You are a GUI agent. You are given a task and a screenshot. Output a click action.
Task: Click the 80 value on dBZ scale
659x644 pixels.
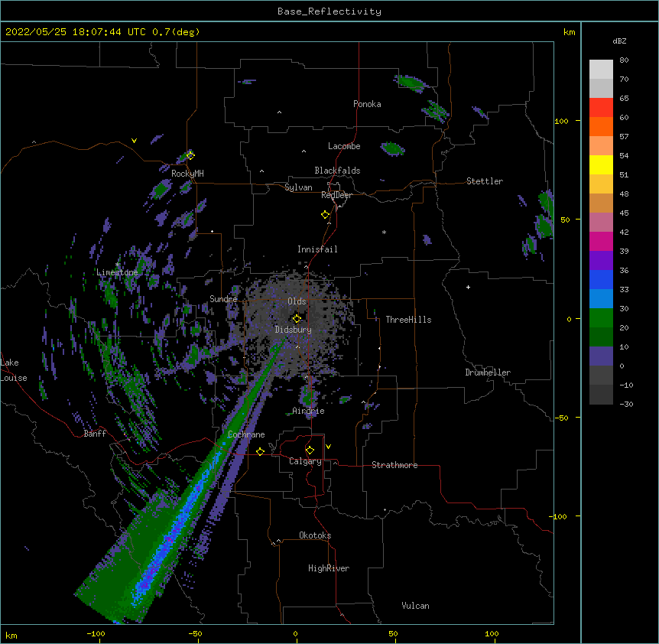pos(624,60)
